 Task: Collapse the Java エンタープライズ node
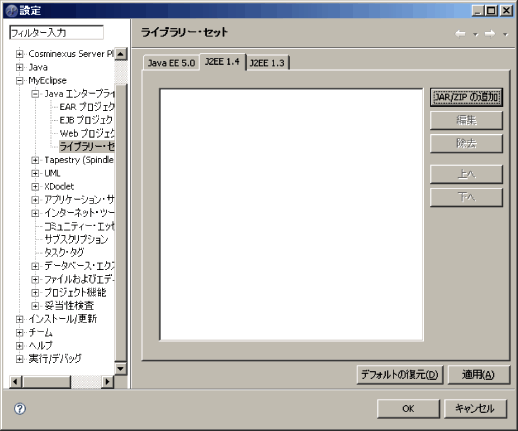[35, 94]
